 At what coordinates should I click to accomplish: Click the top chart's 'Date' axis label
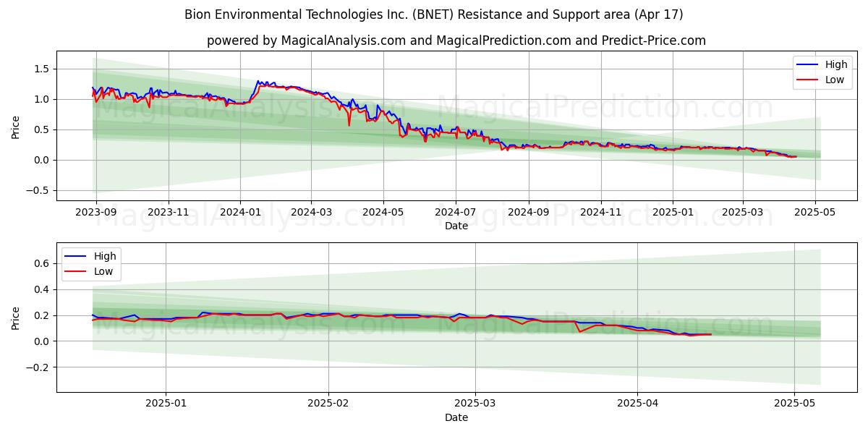[456, 226]
